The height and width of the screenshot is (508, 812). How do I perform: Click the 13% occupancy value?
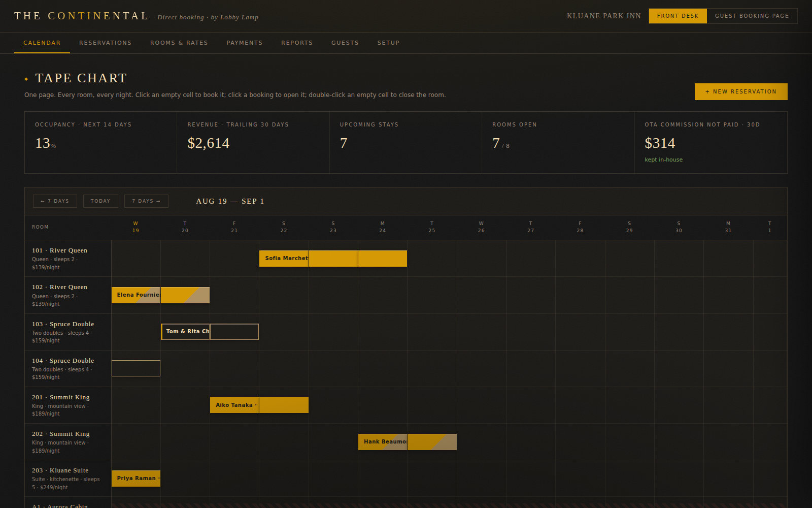click(46, 143)
